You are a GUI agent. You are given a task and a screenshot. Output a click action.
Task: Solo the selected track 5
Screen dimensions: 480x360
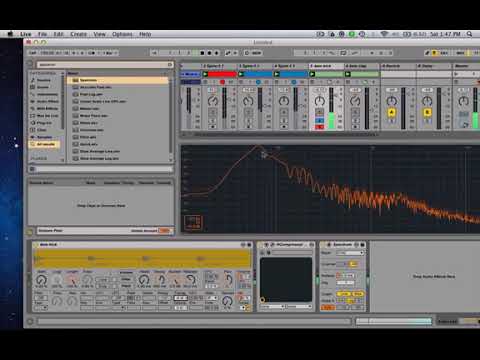pyautogui.click(x=320, y=120)
